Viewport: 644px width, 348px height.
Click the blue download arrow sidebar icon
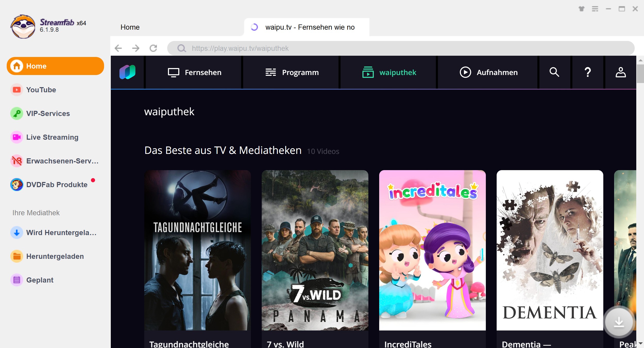coord(17,233)
